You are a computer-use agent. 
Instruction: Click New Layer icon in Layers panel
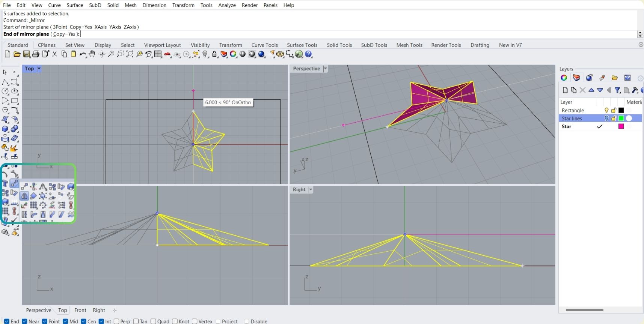point(565,90)
